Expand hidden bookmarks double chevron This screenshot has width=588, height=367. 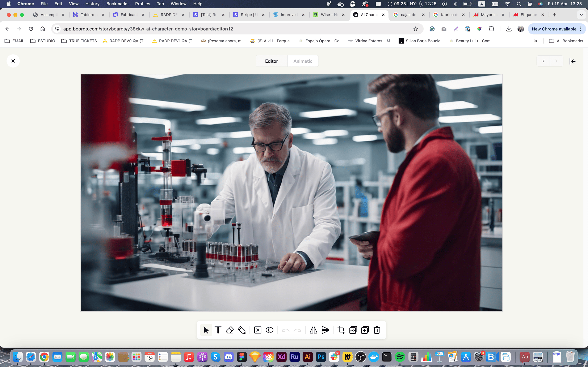(x=535, y=41)
